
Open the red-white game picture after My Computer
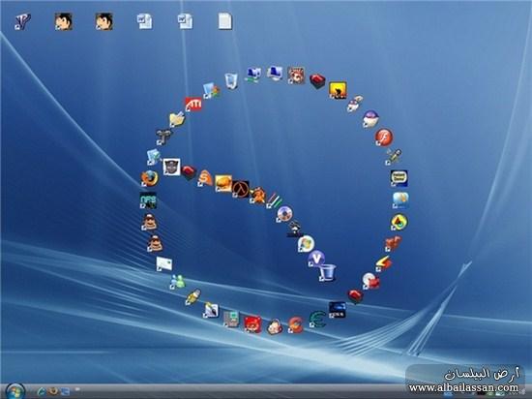pos(296,76)
